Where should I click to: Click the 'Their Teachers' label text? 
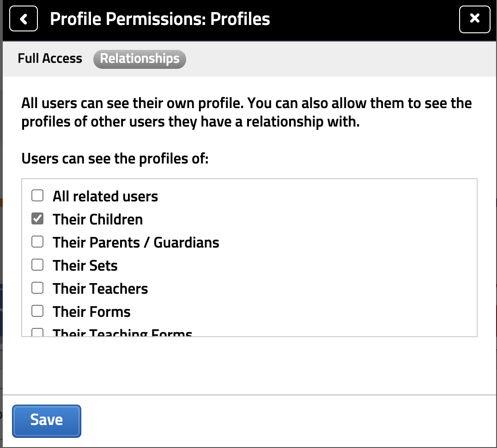(100, 289)
